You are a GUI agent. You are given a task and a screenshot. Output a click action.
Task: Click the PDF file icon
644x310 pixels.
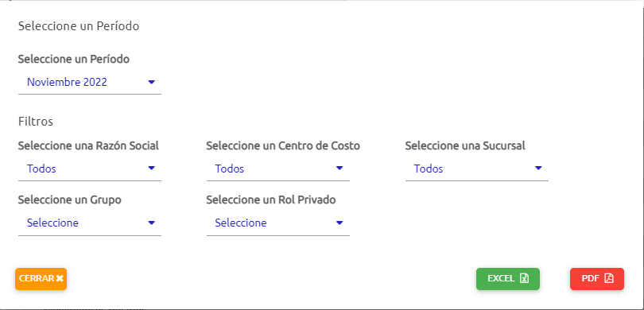coord(609,278)
